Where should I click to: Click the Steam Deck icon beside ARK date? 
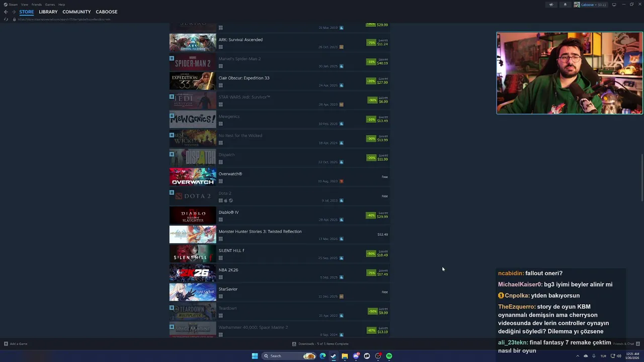[x=341, y=47]
